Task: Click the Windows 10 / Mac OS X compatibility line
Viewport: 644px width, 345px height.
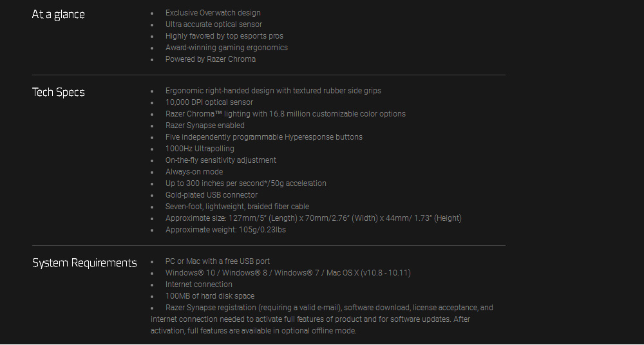Action: [x=288, y=273]
